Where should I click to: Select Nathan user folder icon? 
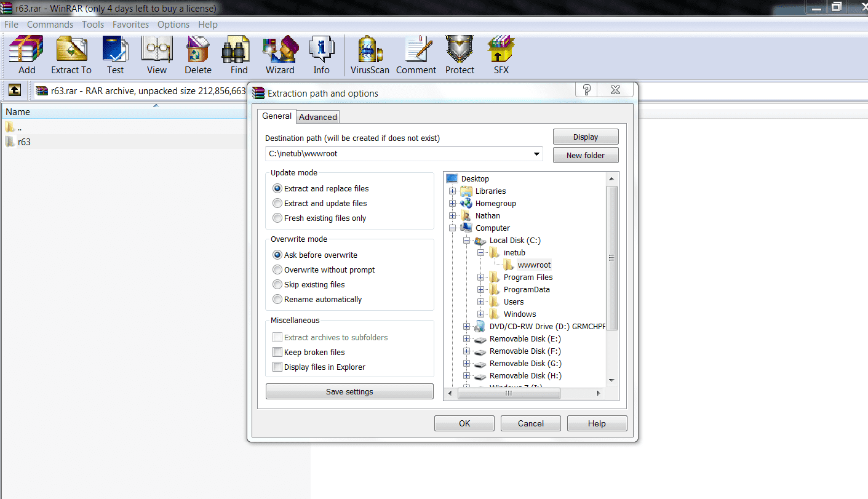click(466, 215)
